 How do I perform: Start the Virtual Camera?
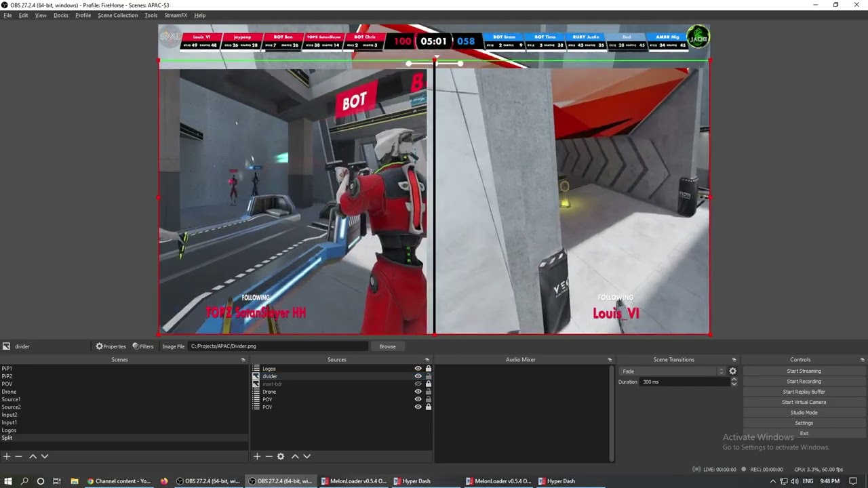tap(804, 403)
